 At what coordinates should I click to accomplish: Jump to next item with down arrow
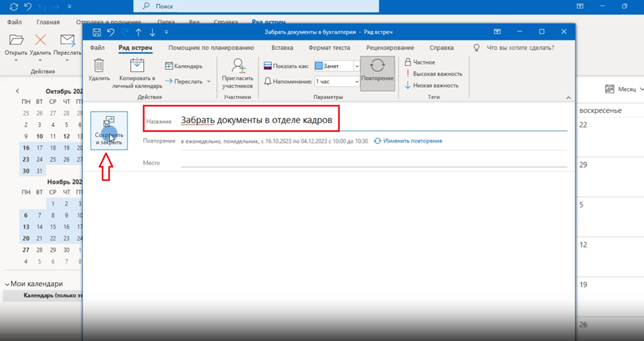tap(152, 32)
